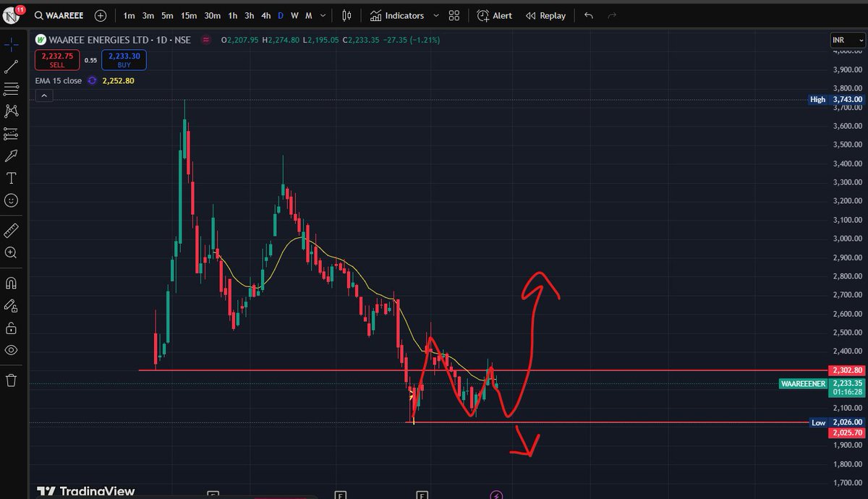Remove drawings with the trash icon

pyautogui.click(x=11, y=380)
